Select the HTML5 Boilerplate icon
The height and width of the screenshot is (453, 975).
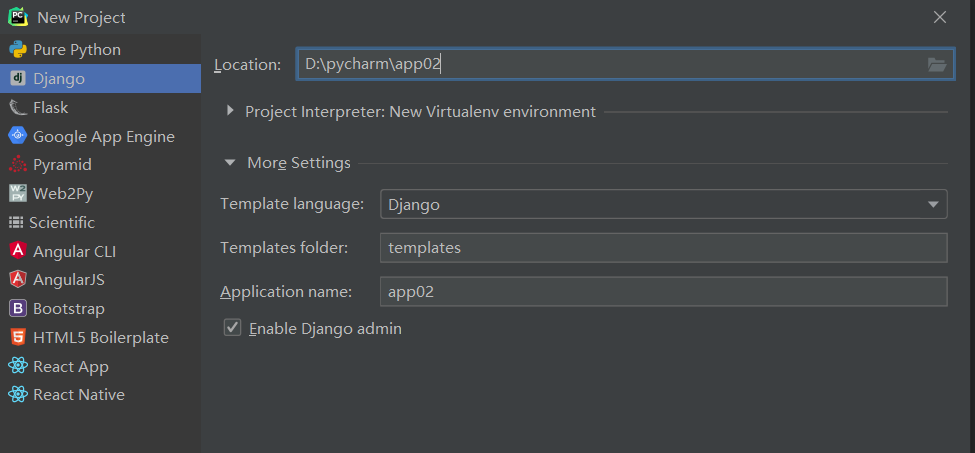pos(18,337)
